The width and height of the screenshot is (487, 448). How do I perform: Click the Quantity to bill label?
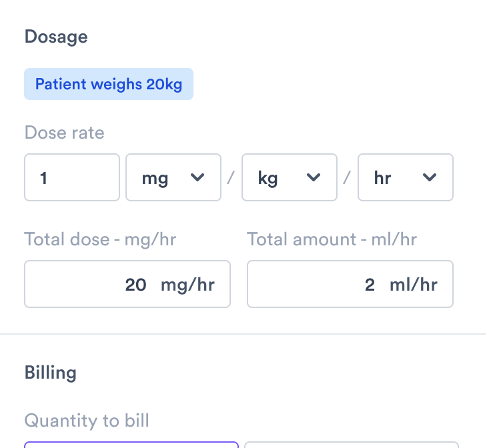click(87, 421)
